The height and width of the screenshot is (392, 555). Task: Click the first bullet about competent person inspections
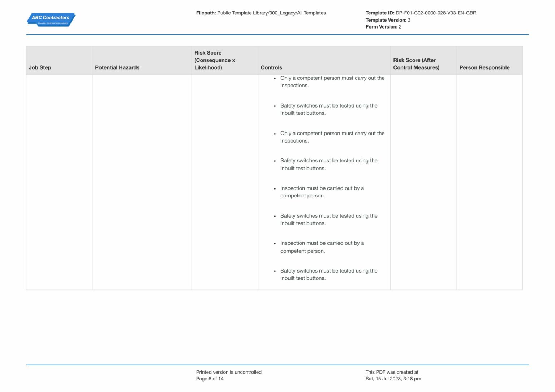pos(332,82)
